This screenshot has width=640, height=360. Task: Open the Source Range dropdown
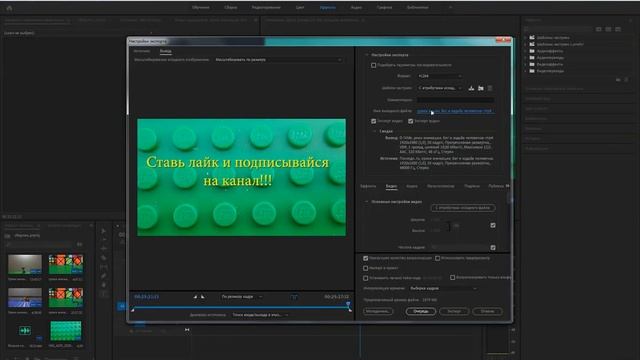pyautogui.click(x=260, y=315)
